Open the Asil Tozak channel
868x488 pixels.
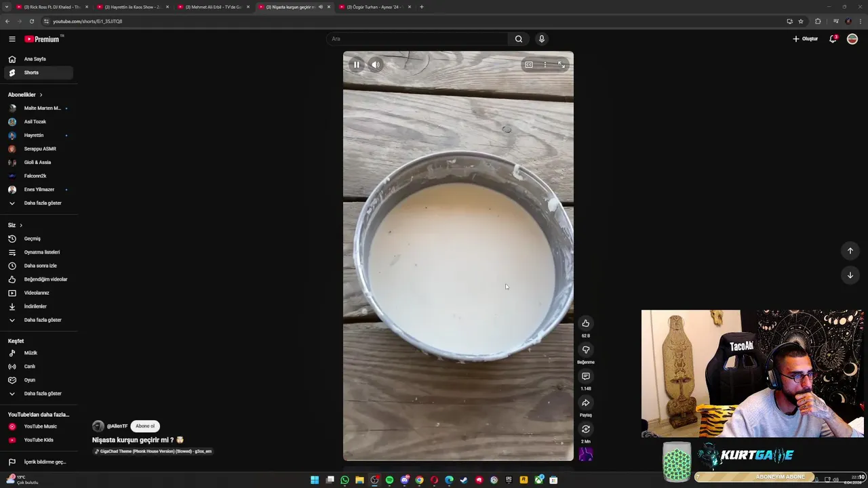39,122
